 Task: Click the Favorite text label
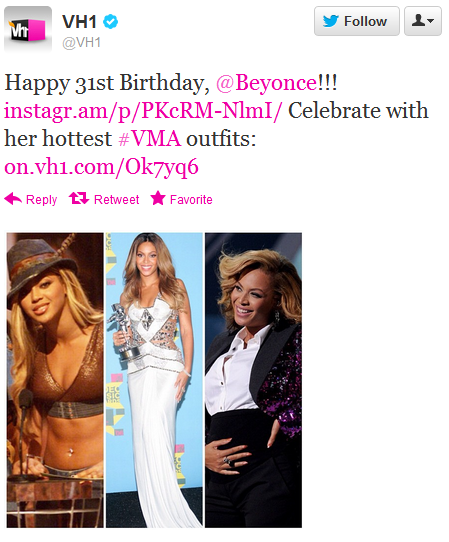pyautogui.click(x=191, y=200)
